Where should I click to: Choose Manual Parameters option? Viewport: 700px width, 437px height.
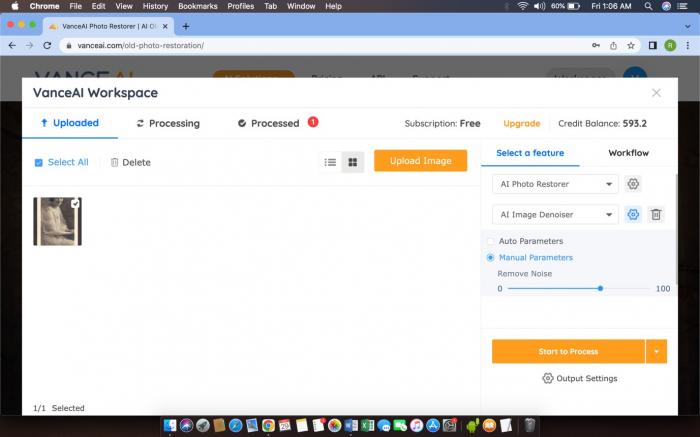[x=491, y=258]
